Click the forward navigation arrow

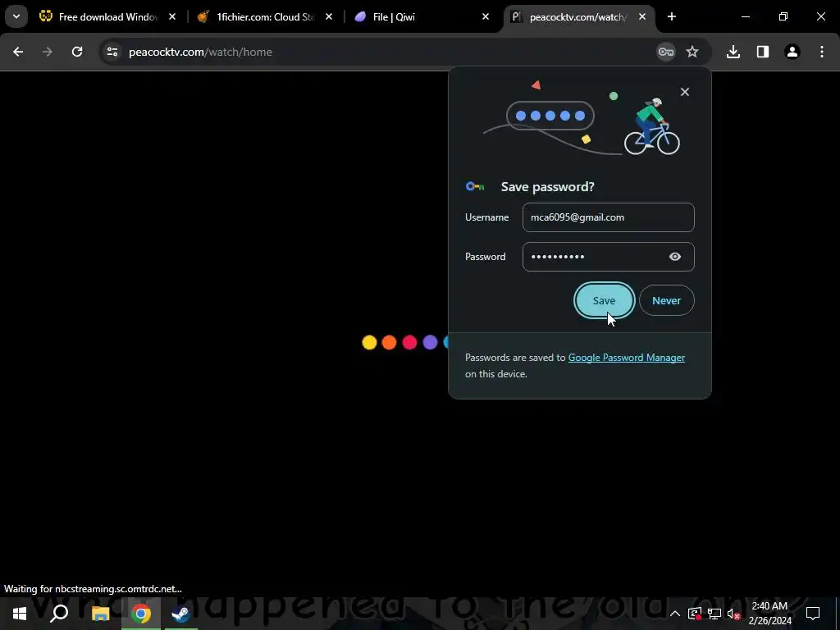(x=48, y=52)
